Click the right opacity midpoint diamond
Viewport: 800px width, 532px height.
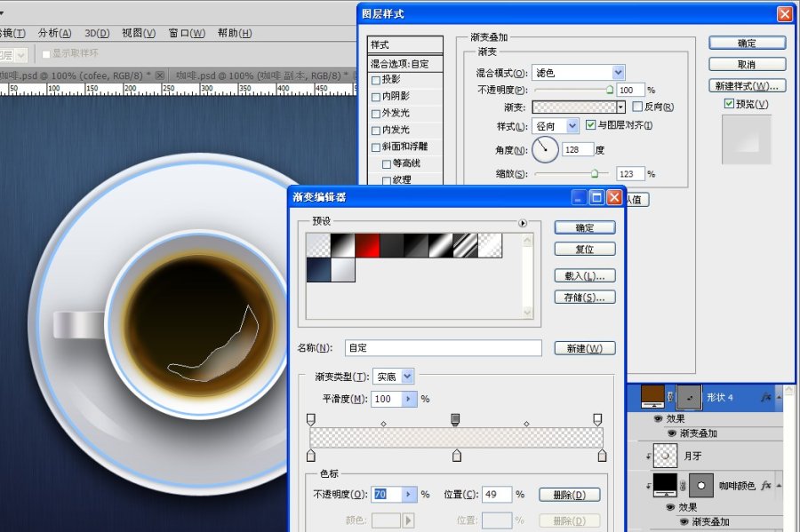(526, 424)
